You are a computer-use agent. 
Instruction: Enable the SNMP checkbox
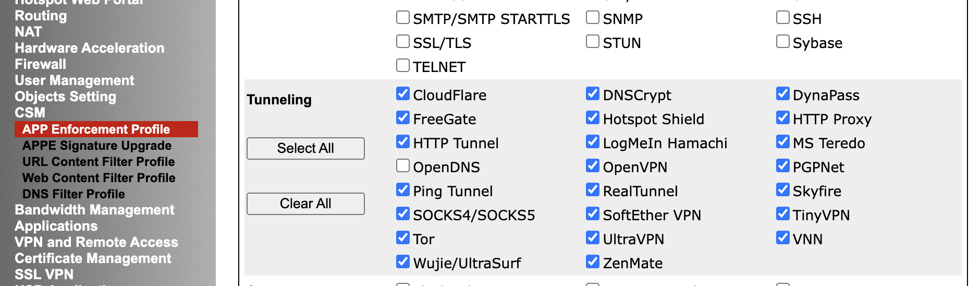click(592, 18)
